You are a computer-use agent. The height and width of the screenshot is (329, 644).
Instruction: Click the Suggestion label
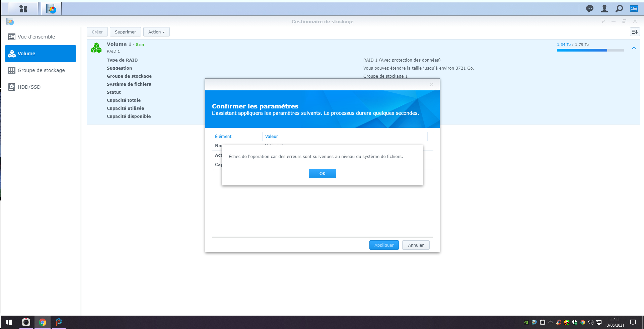pyautogui.click(x=119, y=68)
